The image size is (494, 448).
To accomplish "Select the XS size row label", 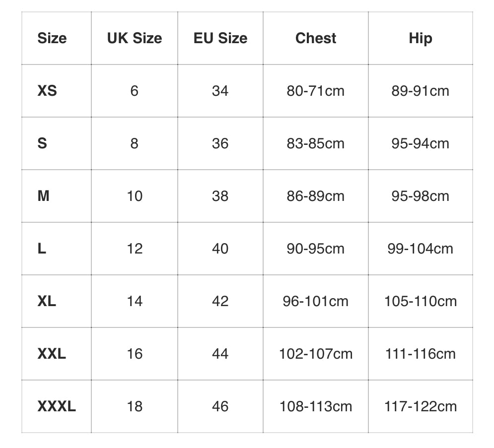I will coord(47,91).
